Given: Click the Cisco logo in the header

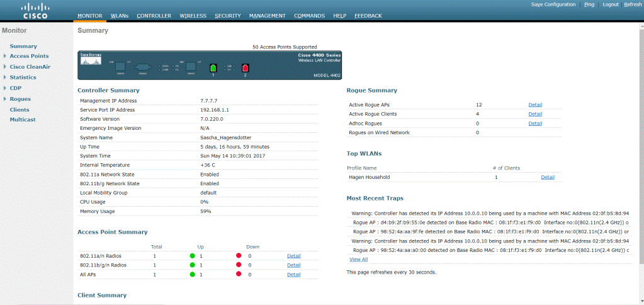Looking at the screenshot, I should click(x=35, y=11).
